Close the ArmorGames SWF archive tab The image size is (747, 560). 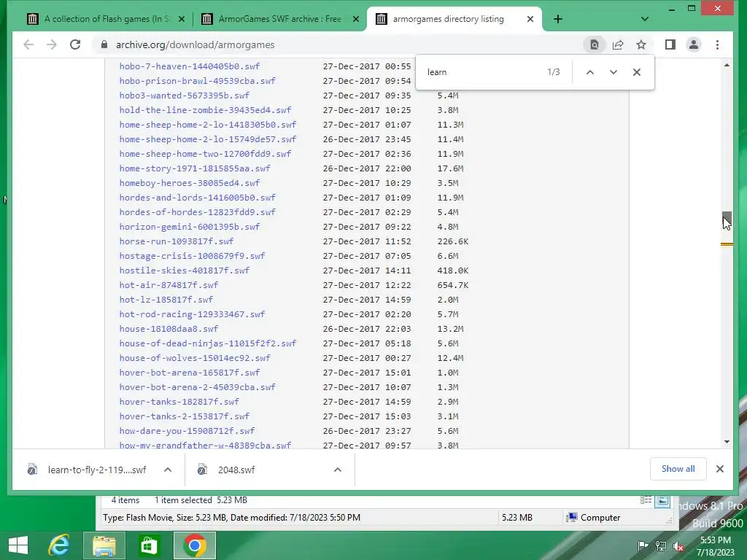[356, 19]
